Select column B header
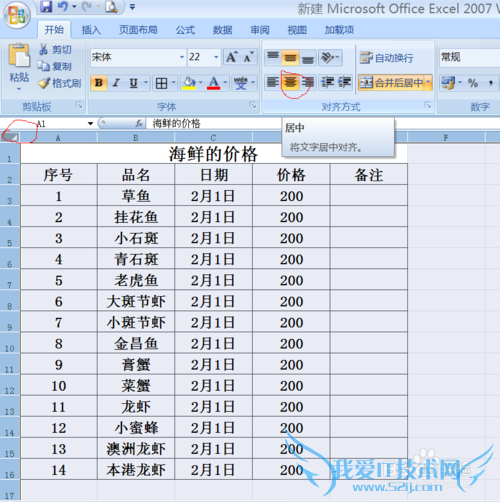The image size is (500, 502). click(x=136, y=138)
